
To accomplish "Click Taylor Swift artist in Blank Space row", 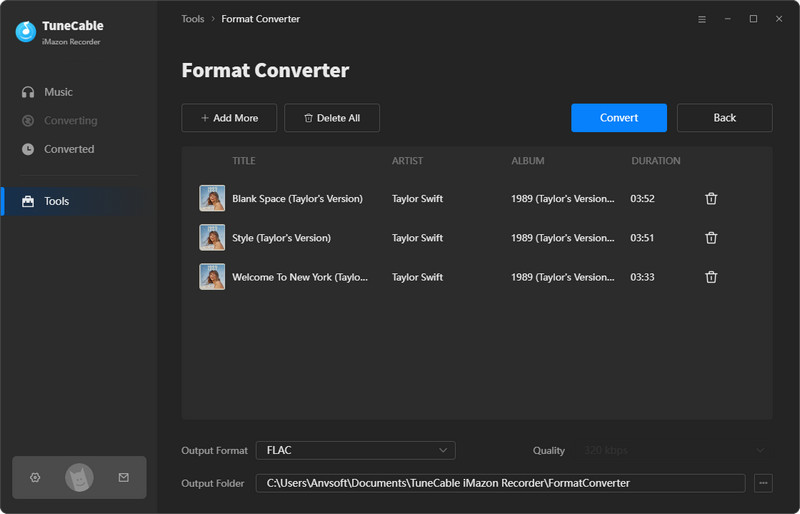I will [417, 199].
